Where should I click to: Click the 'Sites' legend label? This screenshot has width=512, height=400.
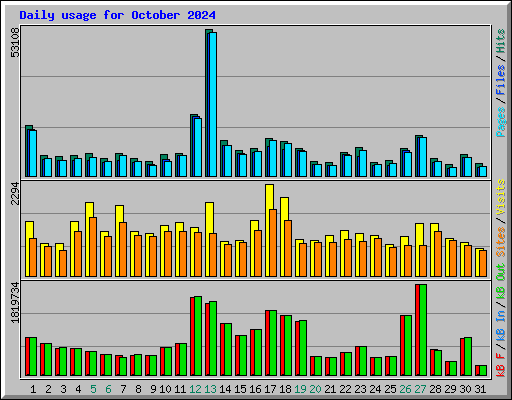point(500,242)
